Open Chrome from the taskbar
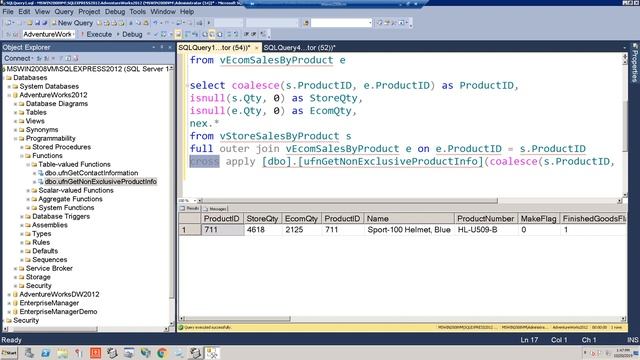The height and width of the screenshot is (360, 640). tap(162, 353)
